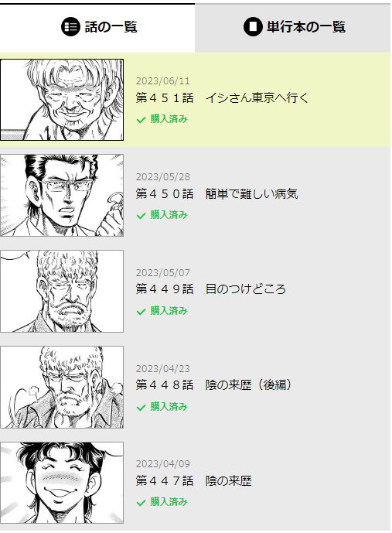Switch to the 話の一覧 tab
Viewport: 392px width, 533px height.
(97, 28)
